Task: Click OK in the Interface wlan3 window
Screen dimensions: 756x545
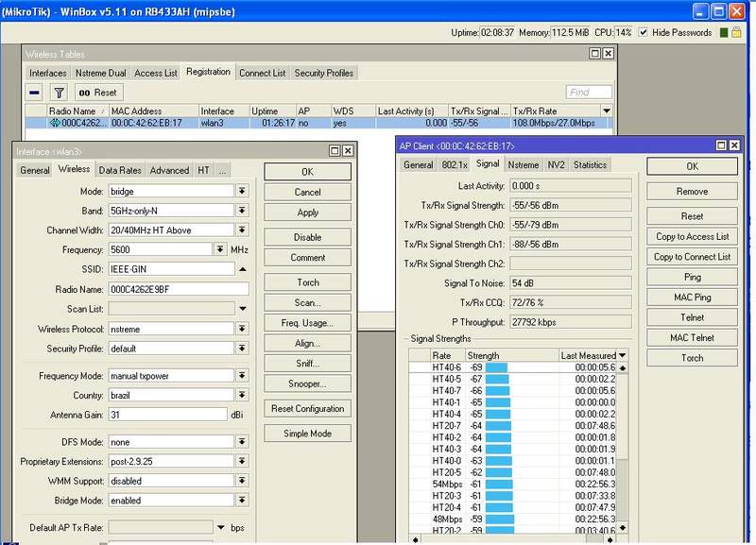Action: (x=308, y=172)
